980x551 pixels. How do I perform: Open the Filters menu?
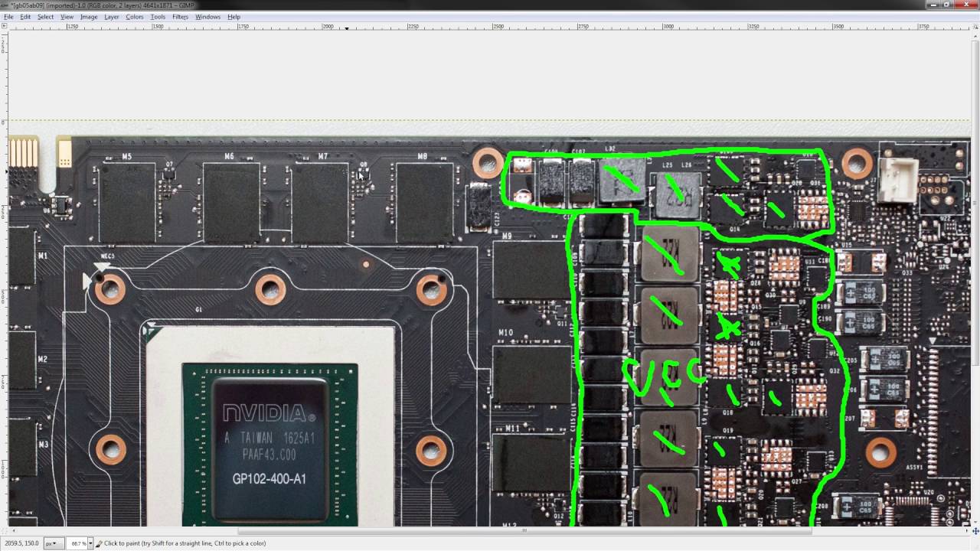click(181, 17)
